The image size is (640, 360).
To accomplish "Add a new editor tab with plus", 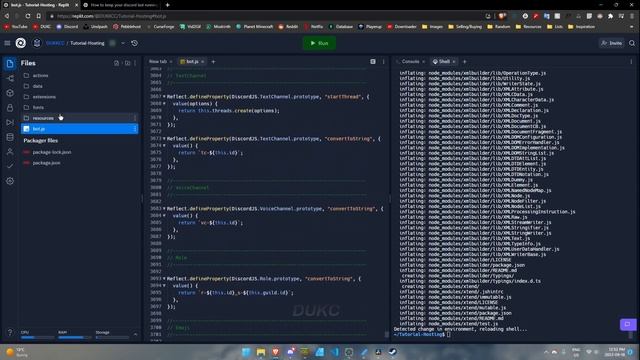I will pos(213,62).
